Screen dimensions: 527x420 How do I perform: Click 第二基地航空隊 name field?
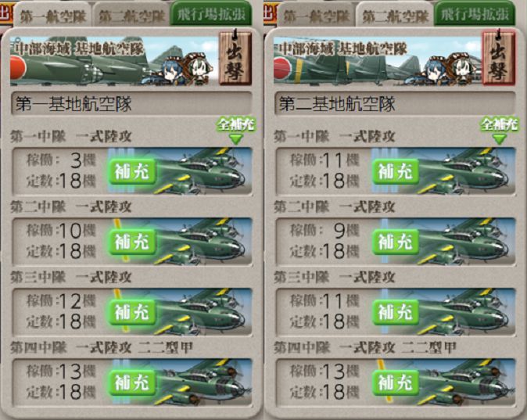[395, 103]
